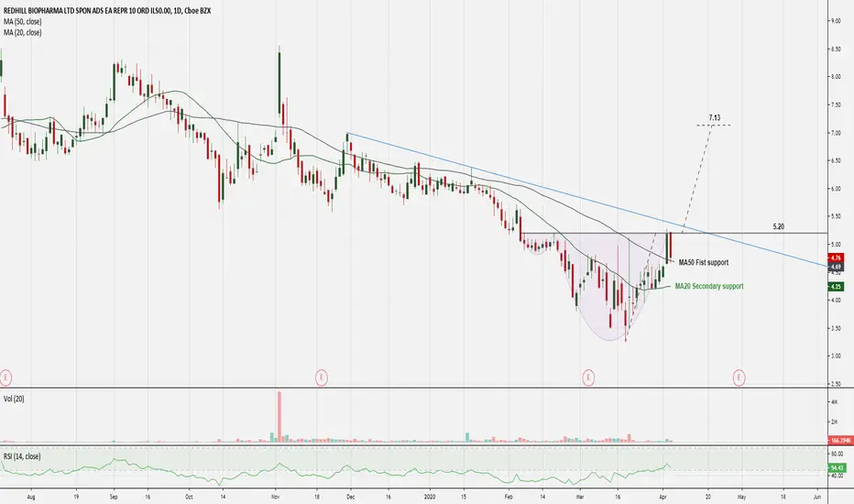Click the Jun date axis label
The image size is (854, 504).
click(817, 497)
